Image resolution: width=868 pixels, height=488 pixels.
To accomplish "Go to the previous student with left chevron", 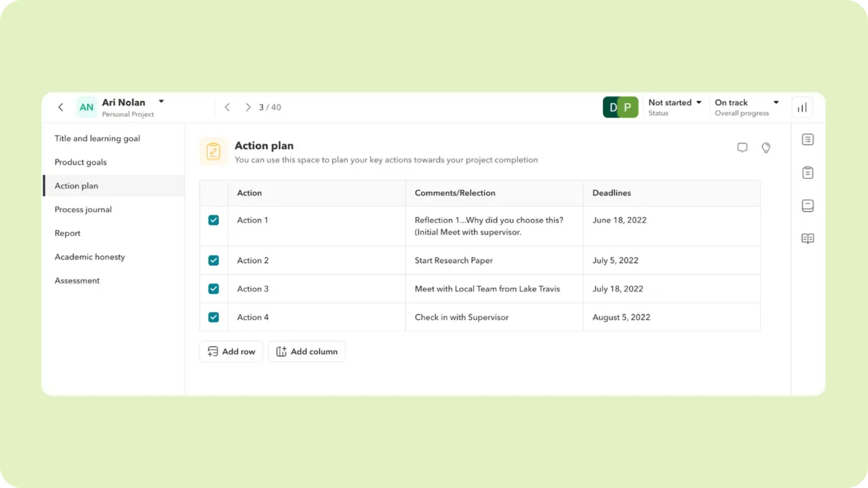I will point(227,107).
